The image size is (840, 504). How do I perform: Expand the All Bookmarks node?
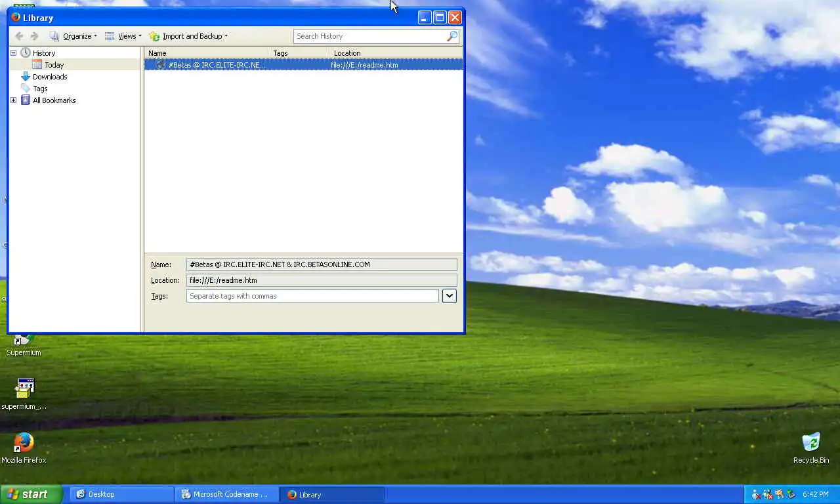[x=13, y=100]
